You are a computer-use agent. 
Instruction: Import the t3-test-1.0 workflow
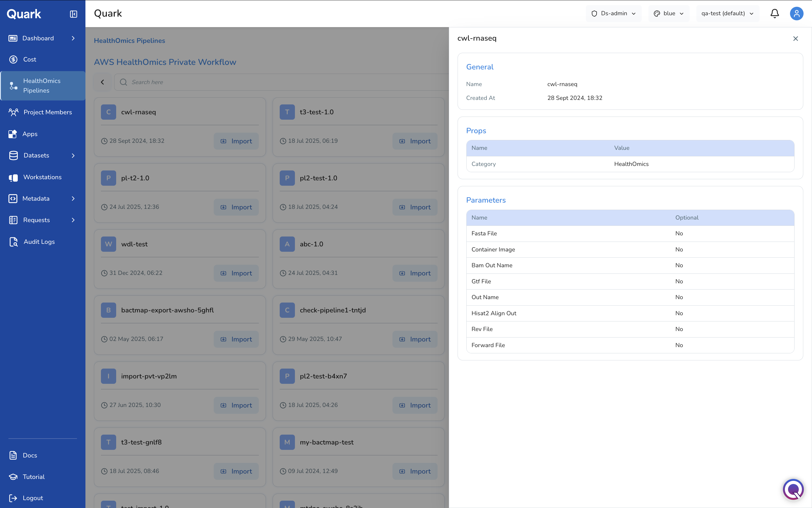click(415, 141)
